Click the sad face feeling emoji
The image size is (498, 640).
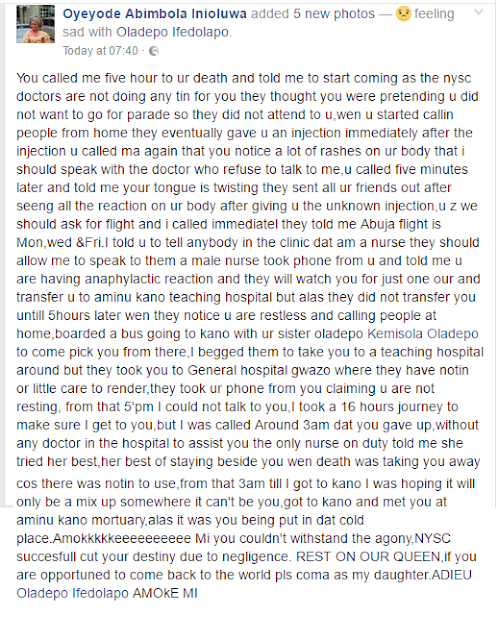pos(403,14)
